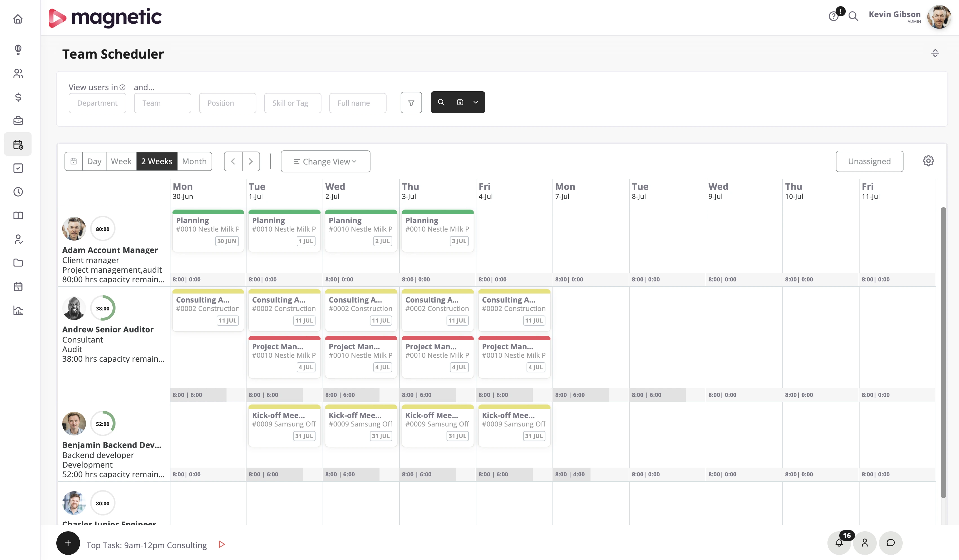The width and height of the screenshot is (959, 560).
Task: Open saved search chevron dropdown
Action: point(476,102)
